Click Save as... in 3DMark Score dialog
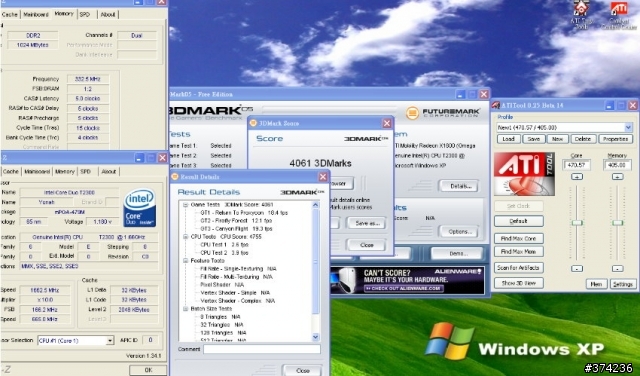Screen dimensions: 640x376 point(367,223)
